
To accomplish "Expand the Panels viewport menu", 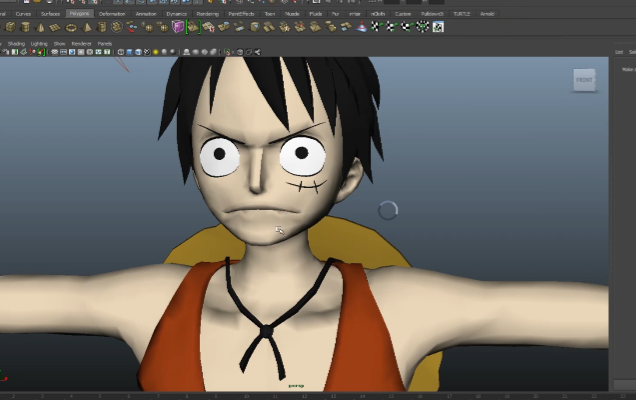I will [104, 44].
